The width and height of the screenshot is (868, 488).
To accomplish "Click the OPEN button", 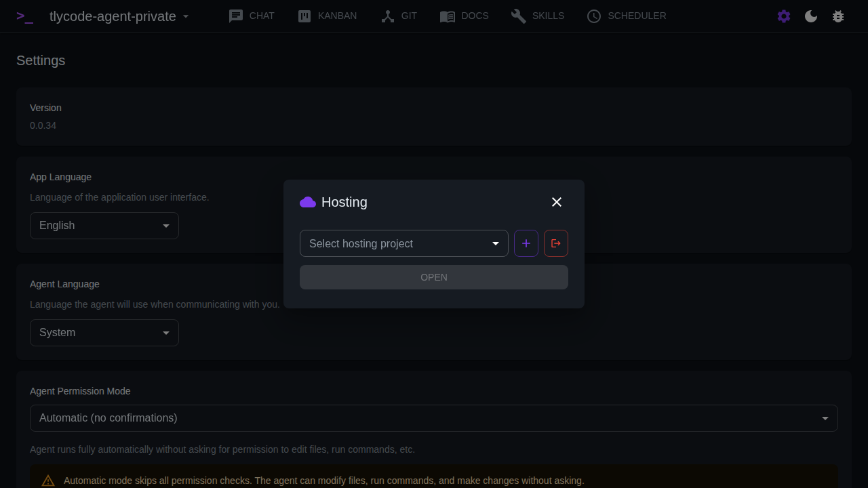I will (x=434, y=277).
